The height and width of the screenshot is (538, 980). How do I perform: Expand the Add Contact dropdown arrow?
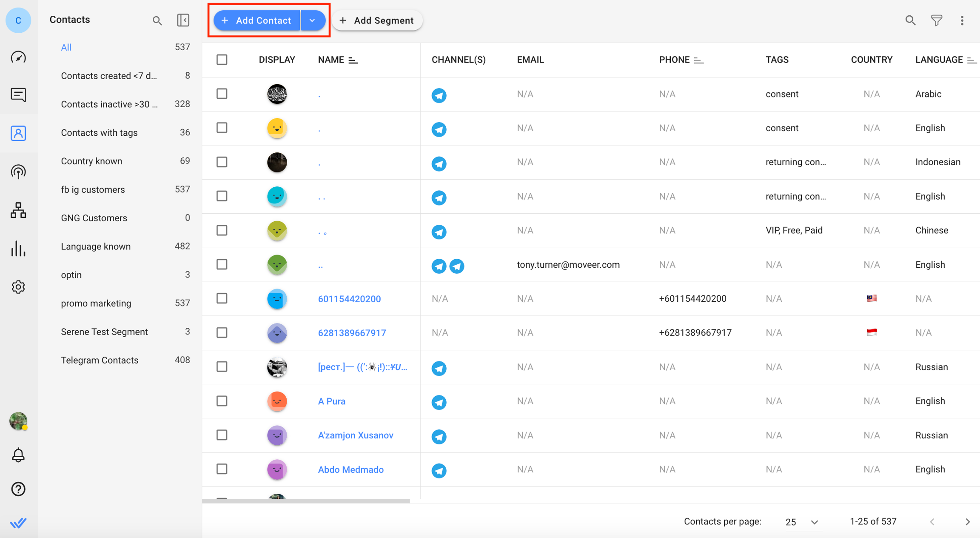pos(313,20)
